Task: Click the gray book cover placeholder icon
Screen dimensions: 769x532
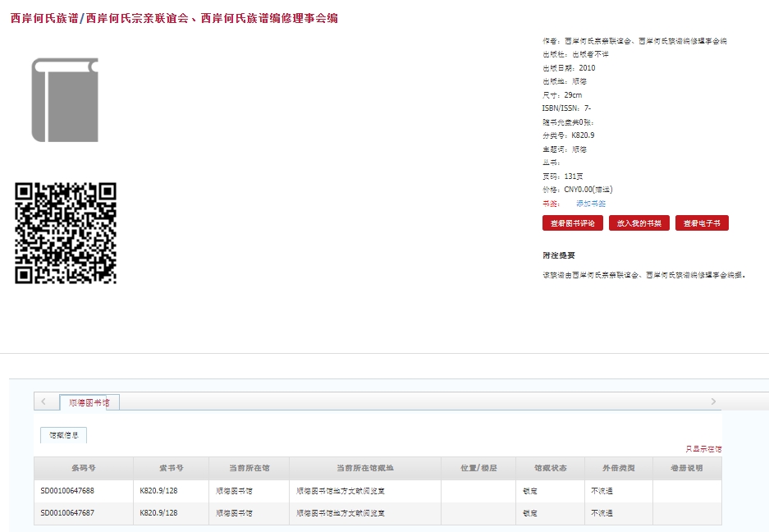Action: point(65,100)
